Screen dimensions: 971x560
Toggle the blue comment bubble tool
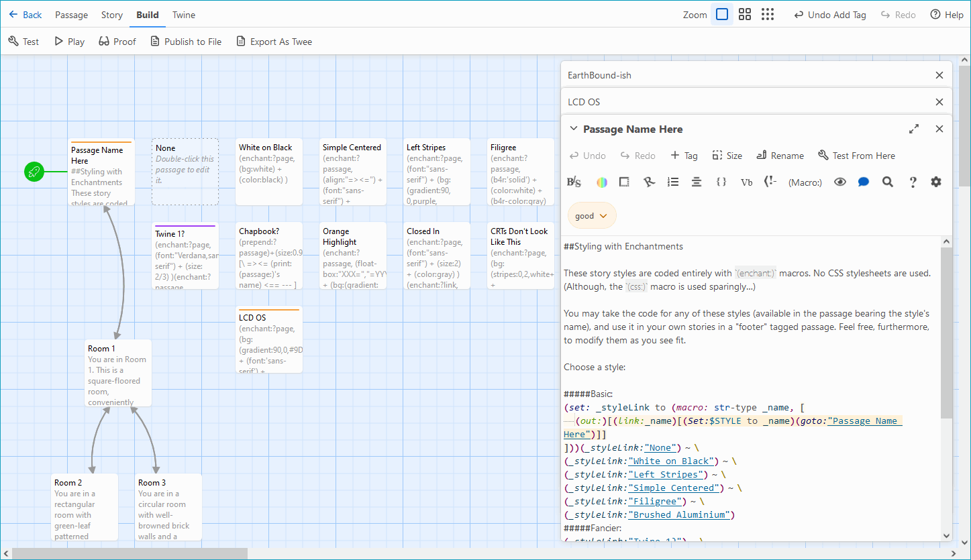click(x=864, y=181)
